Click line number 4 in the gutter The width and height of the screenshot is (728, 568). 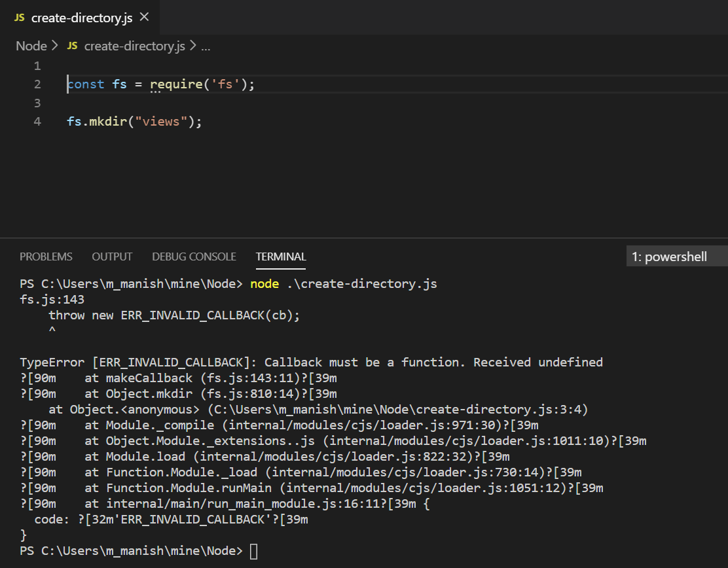pyautogui.click(x=37, y=121)
